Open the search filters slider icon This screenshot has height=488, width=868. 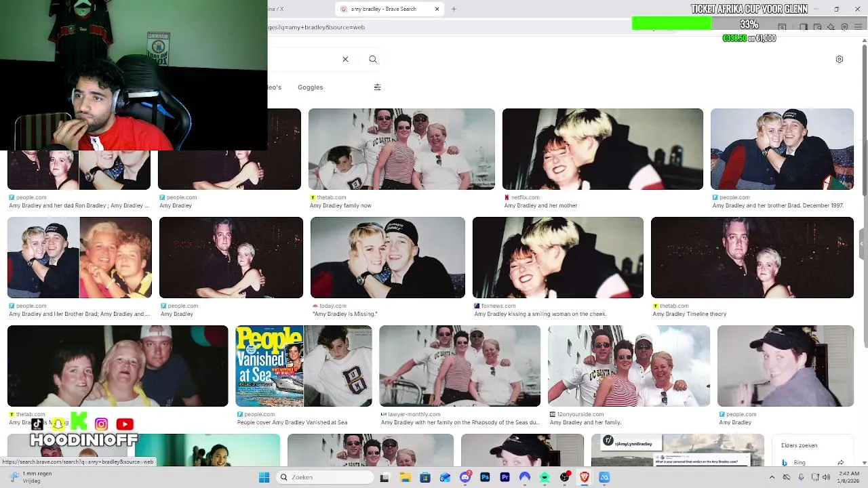[377, 87]
